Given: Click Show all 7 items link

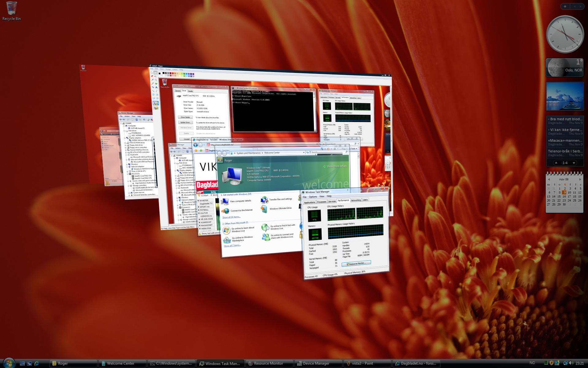Looking at the screenshot, I should 232,246.
